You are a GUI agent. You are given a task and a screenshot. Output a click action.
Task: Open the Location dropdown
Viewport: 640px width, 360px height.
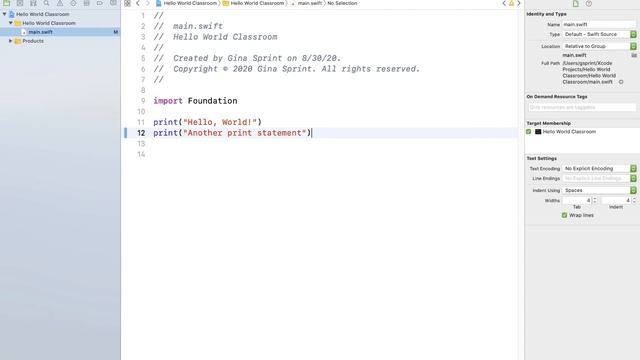(599, 46)
